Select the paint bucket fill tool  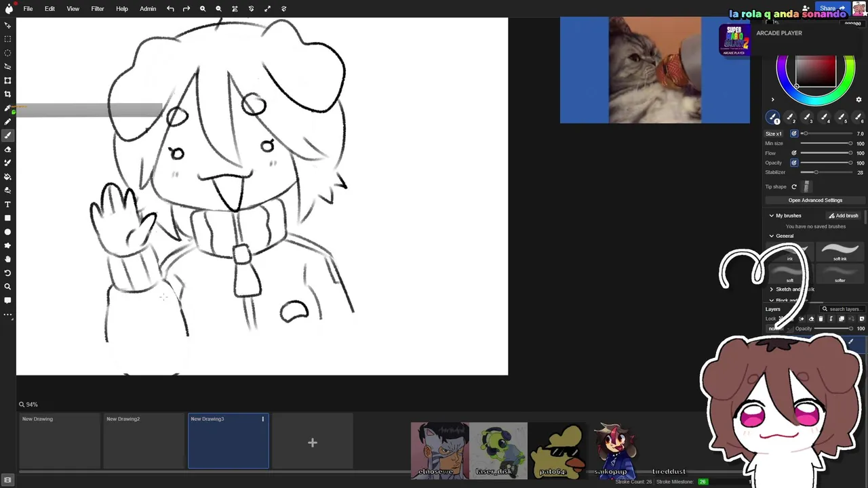[7, 177]
